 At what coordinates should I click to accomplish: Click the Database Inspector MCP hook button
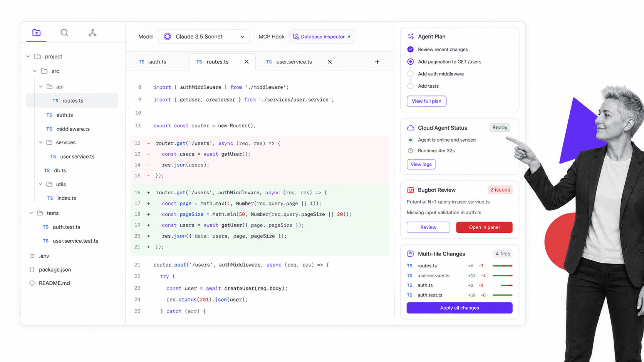point(321,37)
